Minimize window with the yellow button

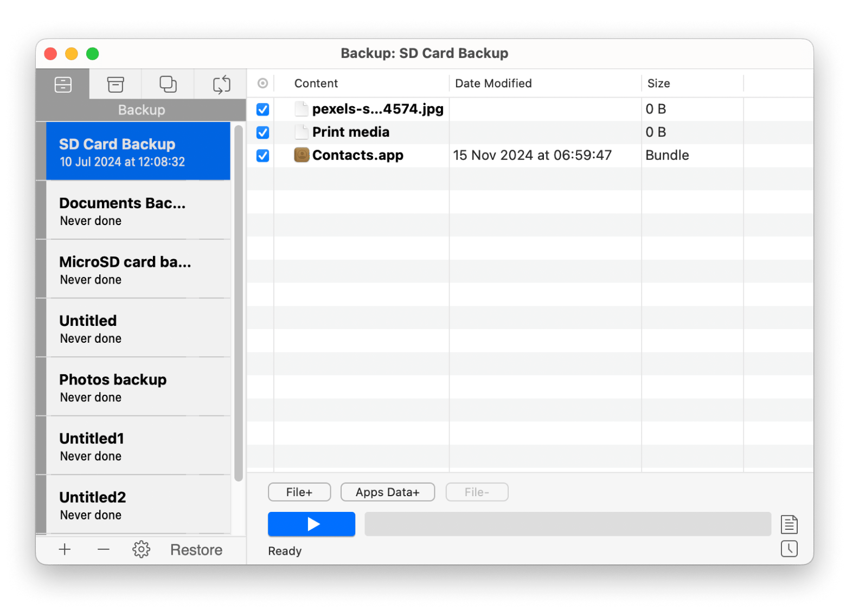[72, 54]
